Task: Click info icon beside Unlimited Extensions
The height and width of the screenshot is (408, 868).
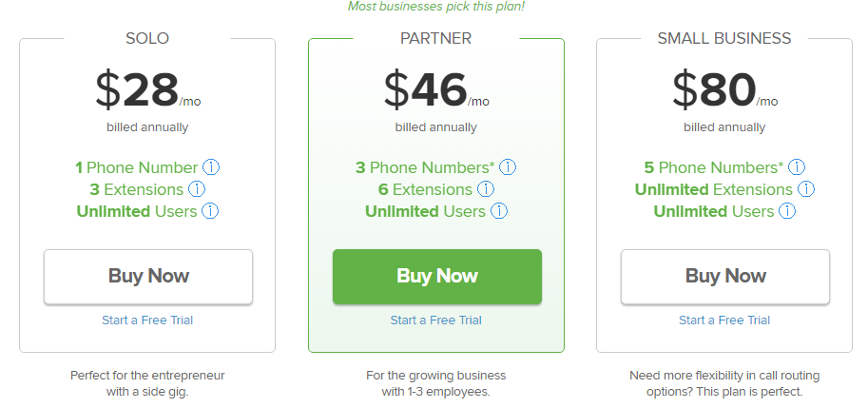Action: (x=806, y=189)
